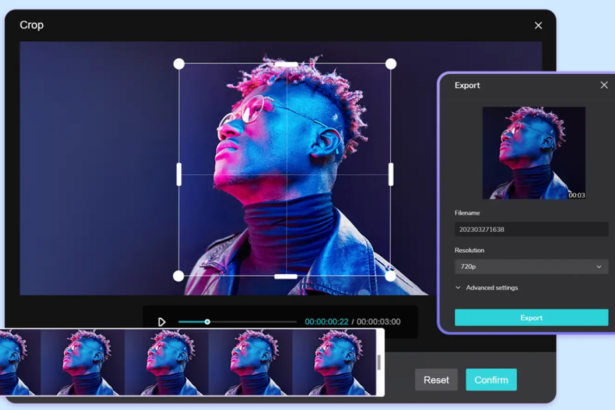Click the right edge crop handle

tap(391, 174)
